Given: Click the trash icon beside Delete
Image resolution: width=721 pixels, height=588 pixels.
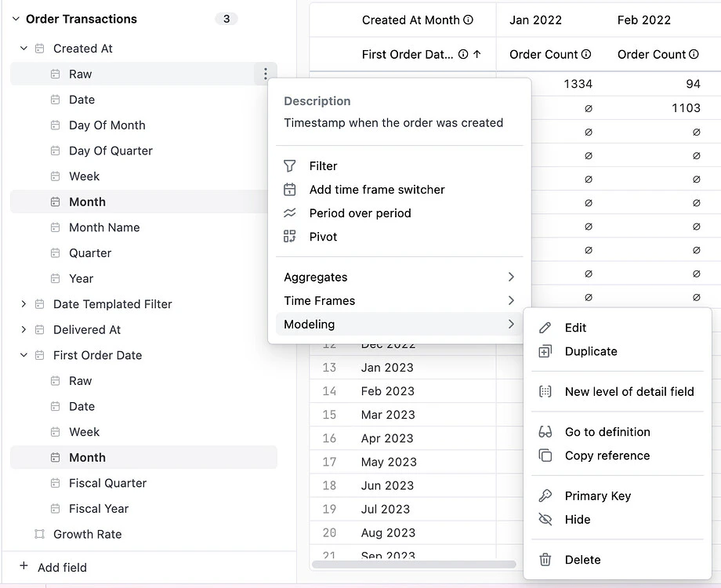Looking at the screenshot, I should (545, 560).
